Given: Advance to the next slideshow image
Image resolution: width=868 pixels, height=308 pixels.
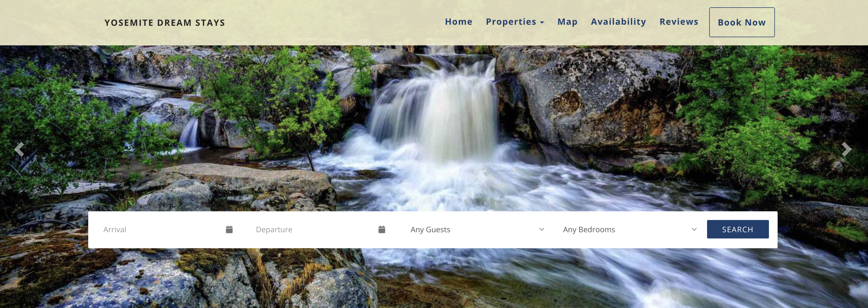Looking at the screenshot, I should (x=847, y=149).
